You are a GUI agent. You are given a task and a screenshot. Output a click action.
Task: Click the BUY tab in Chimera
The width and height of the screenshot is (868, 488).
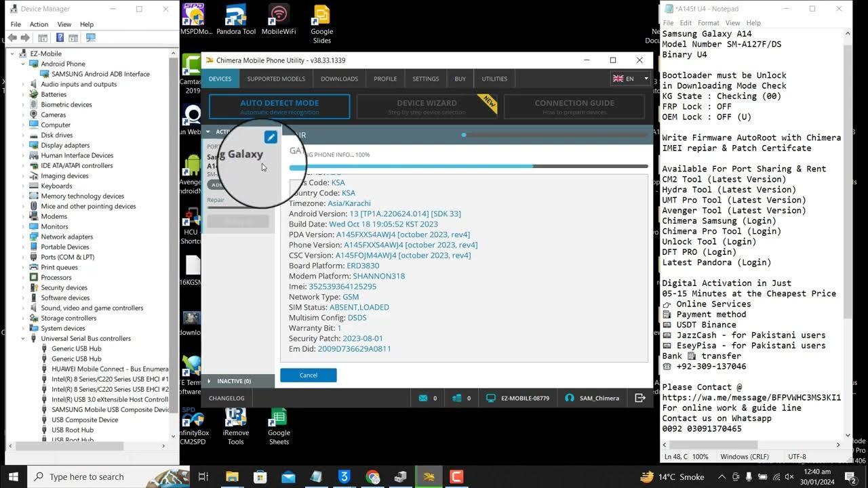point(460,79)
